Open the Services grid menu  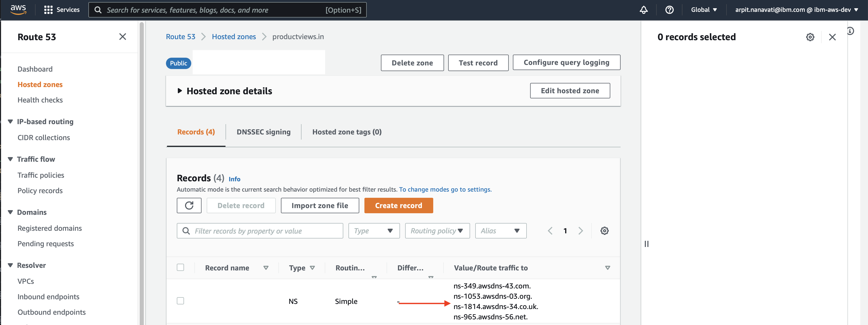point(62,10)
